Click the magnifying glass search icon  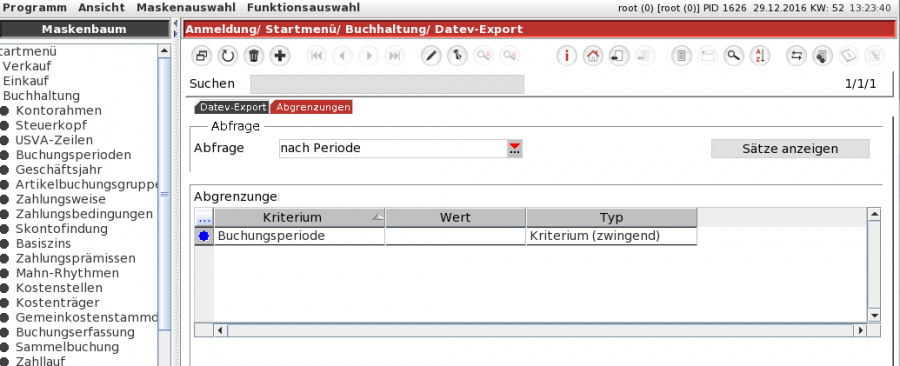point(733,56)
